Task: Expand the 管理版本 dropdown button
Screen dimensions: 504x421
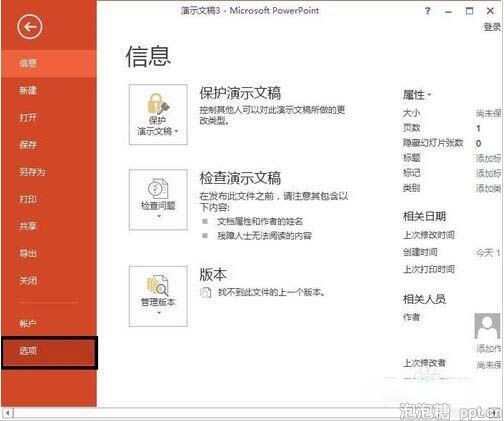Action: pyautogui.click(x=158, y=296)
